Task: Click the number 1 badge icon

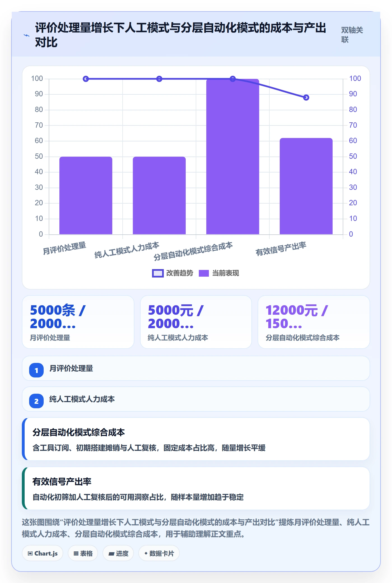Action: (36, 370)
